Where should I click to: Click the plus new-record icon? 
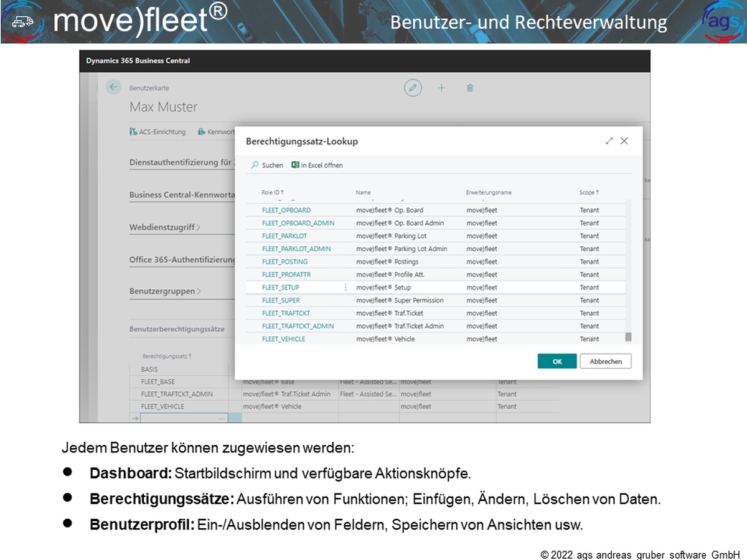click(x=441, y=88)
